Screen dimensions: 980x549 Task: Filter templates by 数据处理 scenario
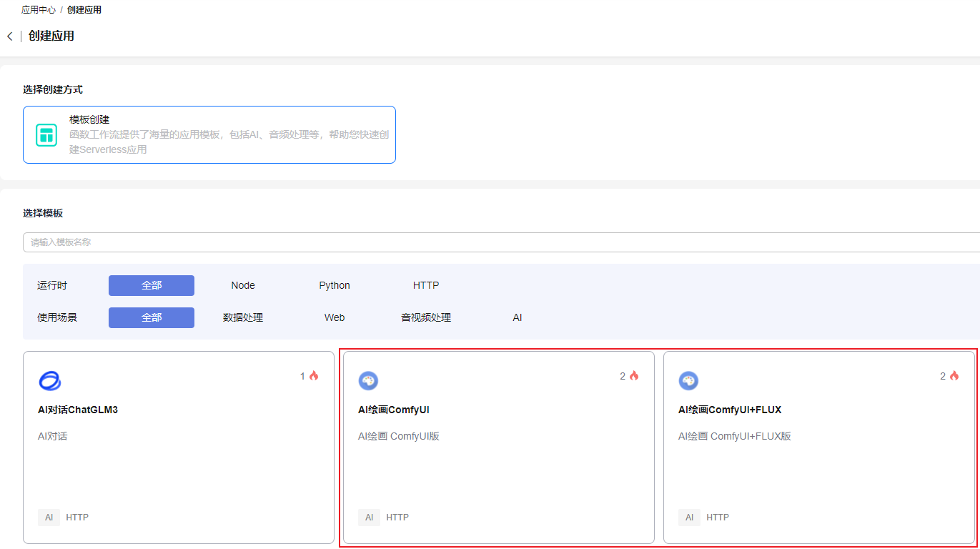tap(243, 317)
